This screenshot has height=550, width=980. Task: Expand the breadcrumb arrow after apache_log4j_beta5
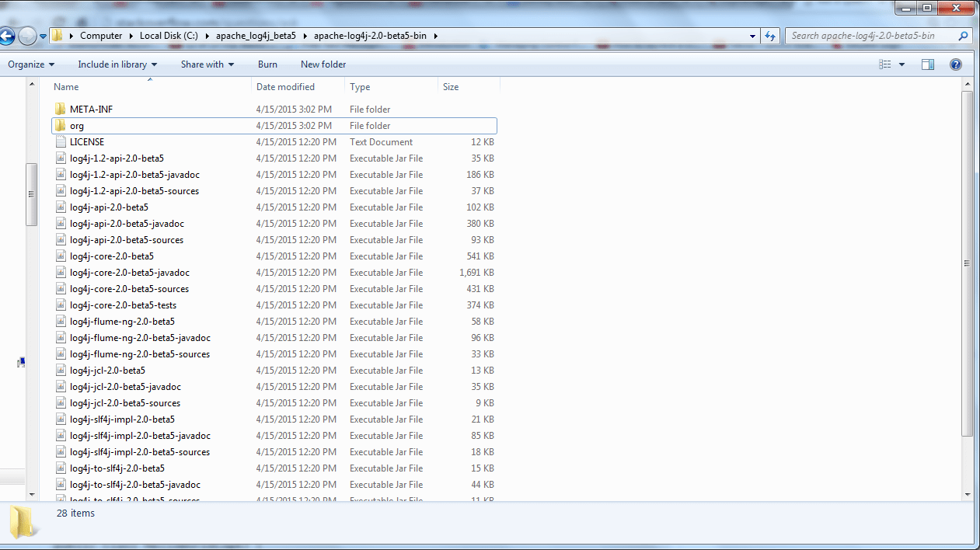click(305, 36)
